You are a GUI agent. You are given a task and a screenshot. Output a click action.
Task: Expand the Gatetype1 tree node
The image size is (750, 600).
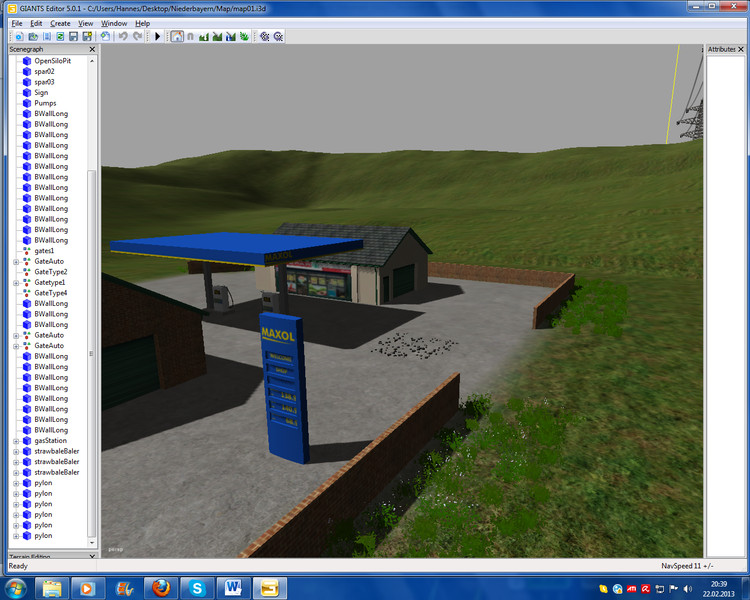point(16,283)
